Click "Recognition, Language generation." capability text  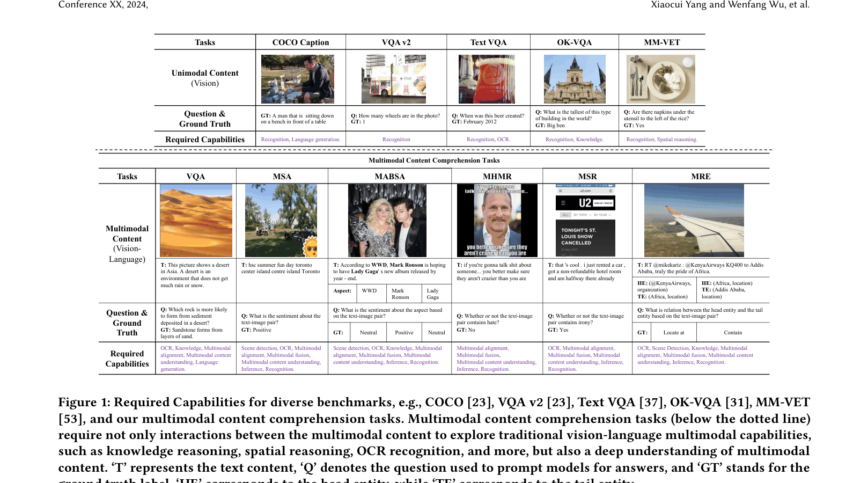point(300,140)
